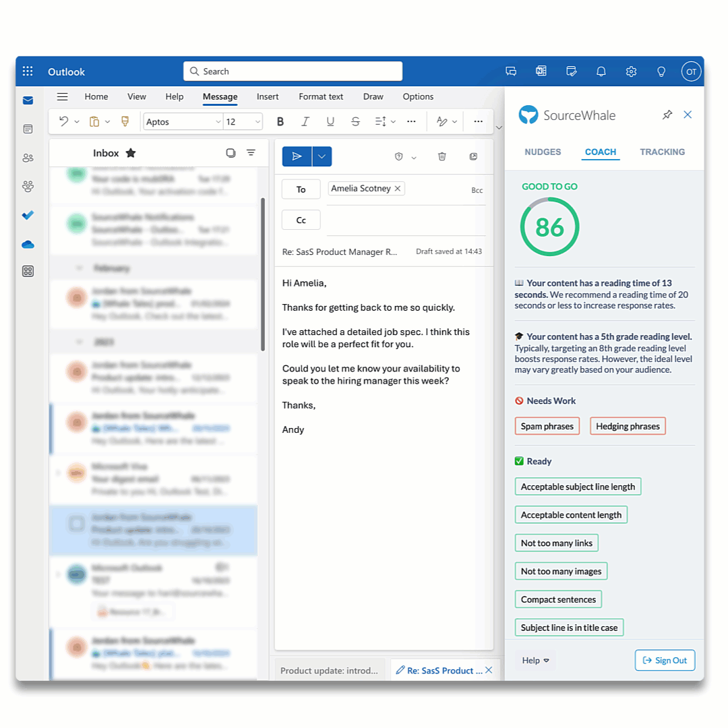Switch to Product update: introd... bottom tab

329,671
